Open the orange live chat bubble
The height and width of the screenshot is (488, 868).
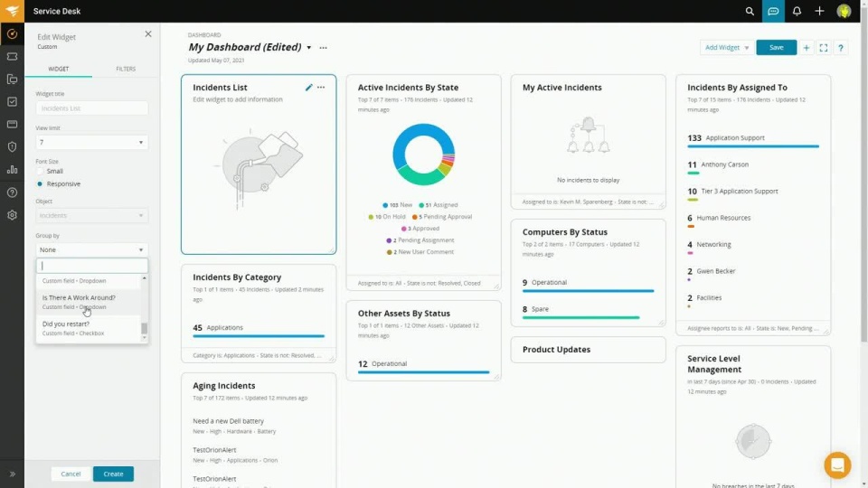(837, 465)
